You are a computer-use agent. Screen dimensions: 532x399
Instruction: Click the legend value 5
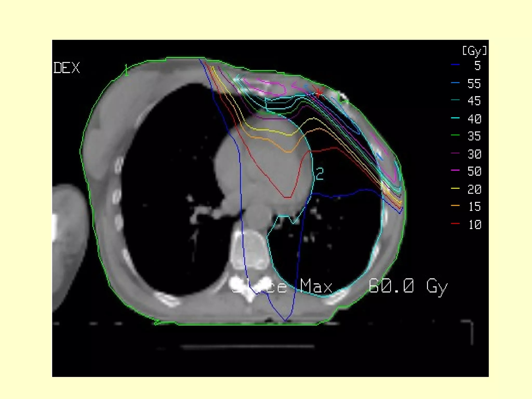477,65
